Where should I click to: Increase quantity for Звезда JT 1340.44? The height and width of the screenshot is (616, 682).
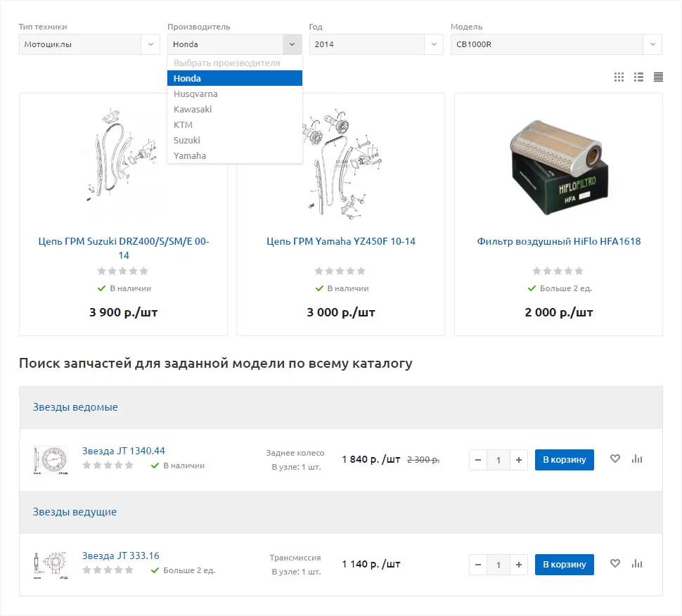(x=519, y=460)
